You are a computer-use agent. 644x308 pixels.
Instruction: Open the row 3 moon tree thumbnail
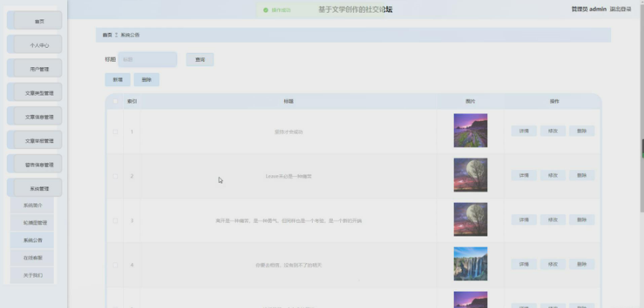pos(470,219)
